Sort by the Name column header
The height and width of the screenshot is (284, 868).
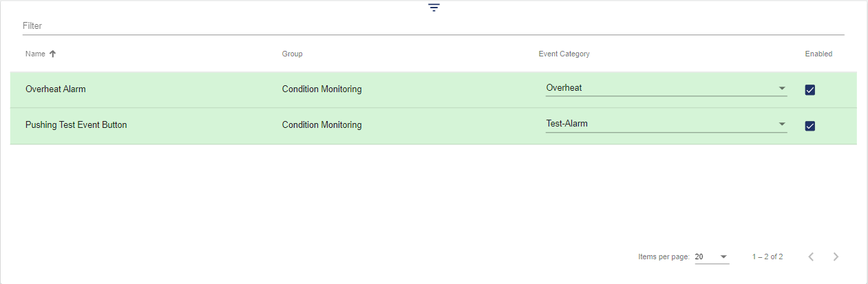(35, 54)
